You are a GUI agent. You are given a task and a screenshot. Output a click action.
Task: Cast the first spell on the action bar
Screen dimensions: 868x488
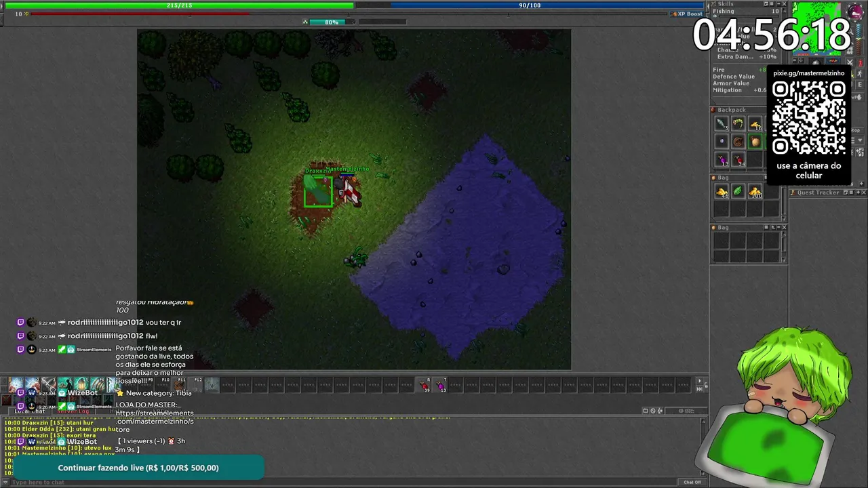click(x=16, y=384)
